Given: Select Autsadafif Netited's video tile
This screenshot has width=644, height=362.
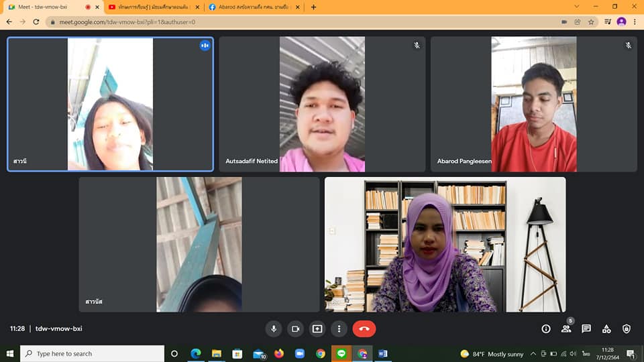Looking at the screenshot, I should 322,104.
